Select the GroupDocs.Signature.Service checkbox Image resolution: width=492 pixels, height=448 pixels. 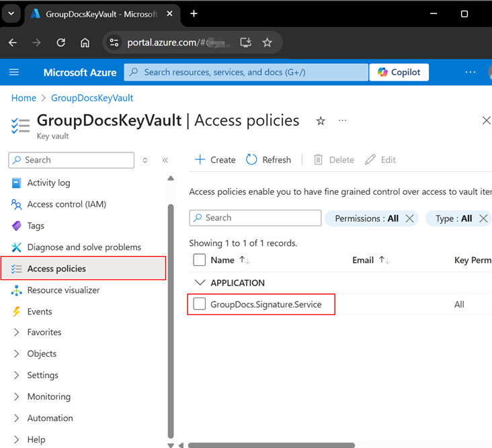tap(200, 304)
